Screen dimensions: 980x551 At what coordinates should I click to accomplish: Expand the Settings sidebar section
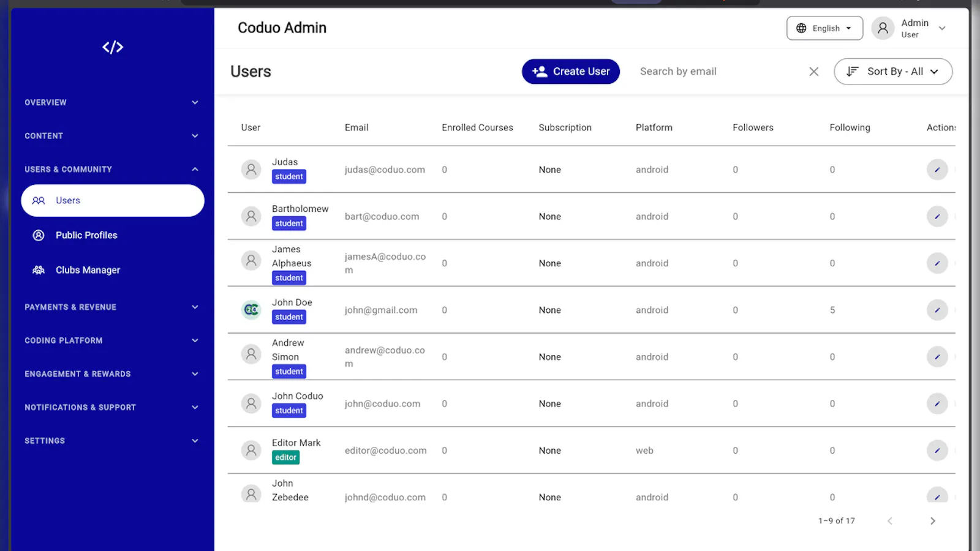tap(112, 441)
